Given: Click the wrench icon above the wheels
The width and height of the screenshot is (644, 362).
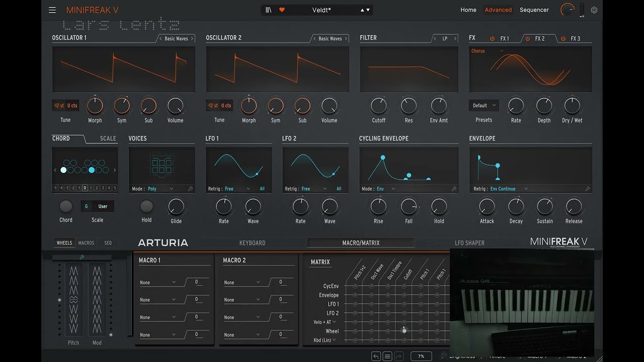Looking at the screenshot, I should [x=82, y=257].
